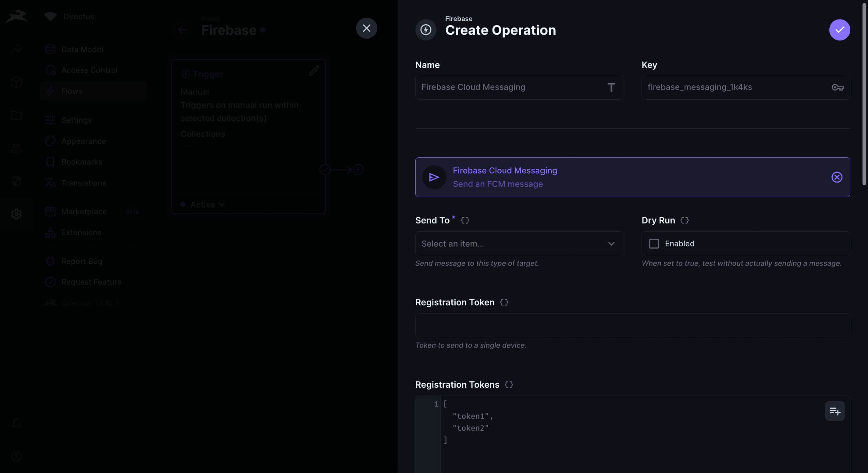The width and height of the screenshot is (868, 473).
Task: Confirm operation with the purple checkmark button
Action: coord(839,30)
